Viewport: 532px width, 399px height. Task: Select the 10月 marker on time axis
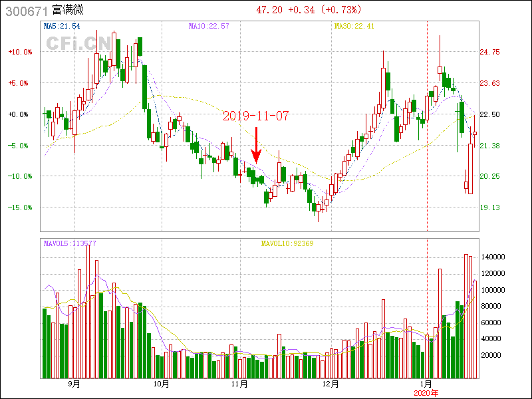click(160, 384)
